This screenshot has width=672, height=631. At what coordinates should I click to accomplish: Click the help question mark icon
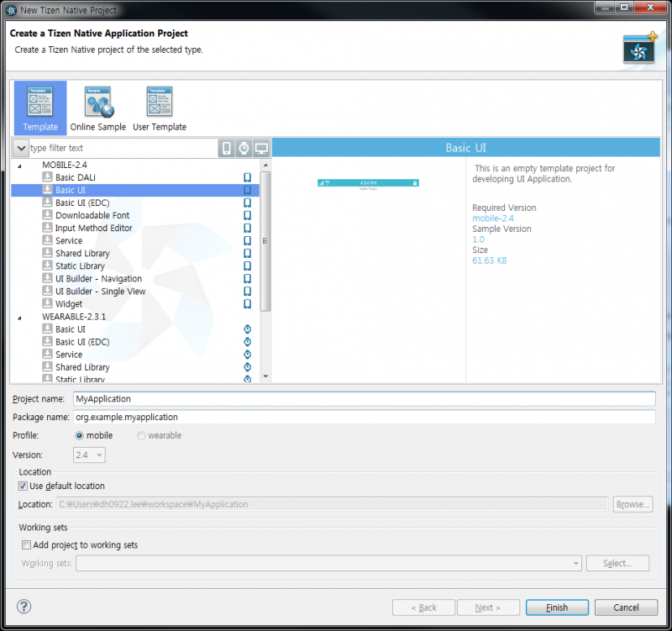[x=24, y=607]
